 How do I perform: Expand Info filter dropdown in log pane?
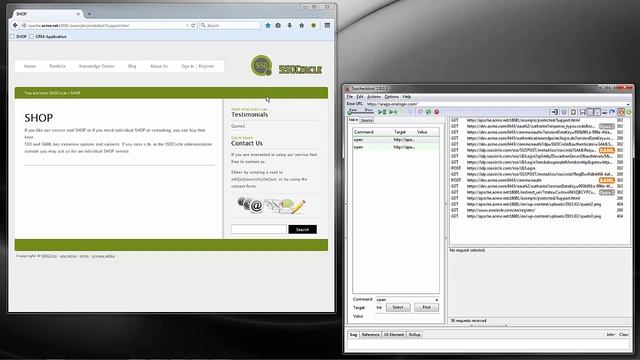pyautogui.click(x=611, y=335)
